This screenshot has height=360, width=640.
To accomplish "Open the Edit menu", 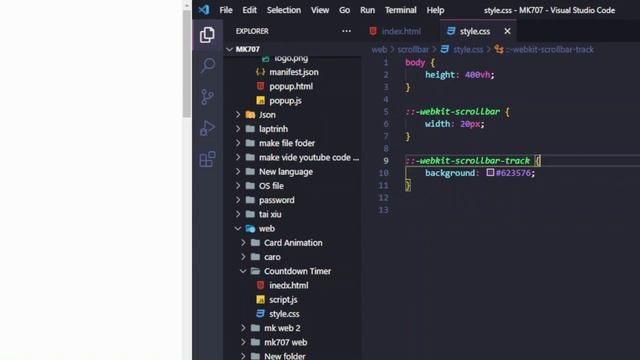I will point(249,10).
